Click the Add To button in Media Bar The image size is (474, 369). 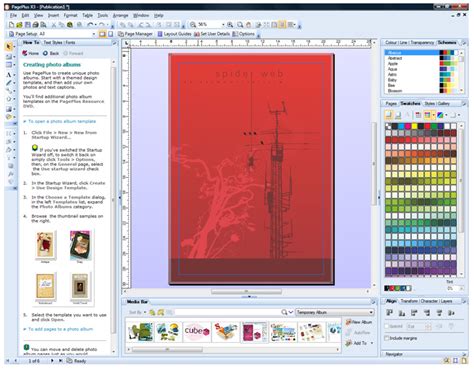[356, 343]
